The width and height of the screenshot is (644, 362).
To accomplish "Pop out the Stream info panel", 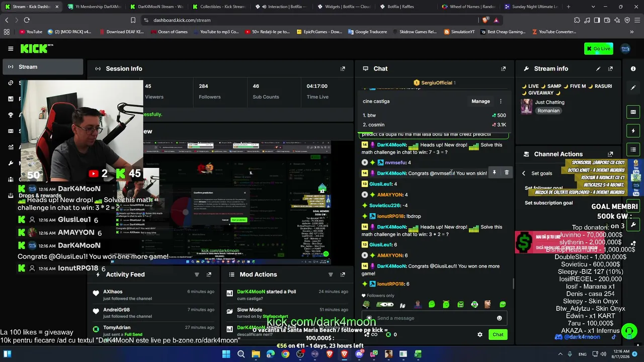I will pyautogui.click(x=610, y=69).
